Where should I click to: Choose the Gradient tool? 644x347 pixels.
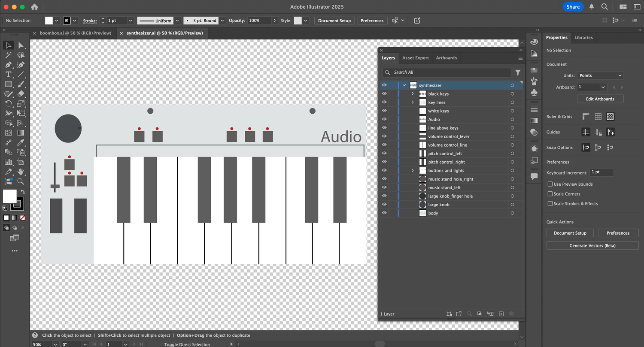[21, 133]
